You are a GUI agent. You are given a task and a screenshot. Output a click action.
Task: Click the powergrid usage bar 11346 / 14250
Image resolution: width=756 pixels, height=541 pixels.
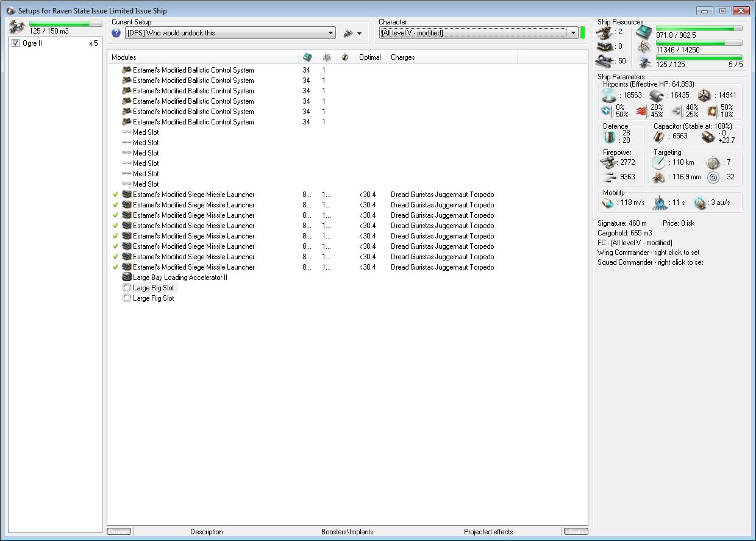[699, 43]
